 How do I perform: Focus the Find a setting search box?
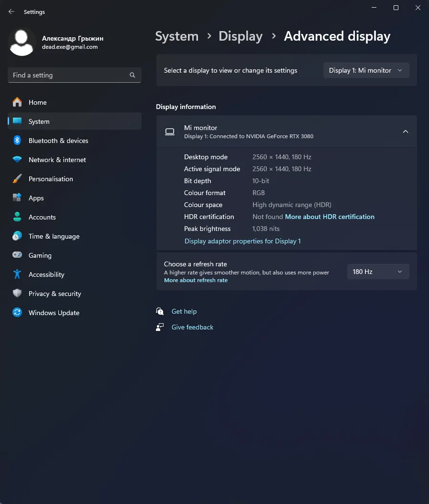(x=69, y=75)
